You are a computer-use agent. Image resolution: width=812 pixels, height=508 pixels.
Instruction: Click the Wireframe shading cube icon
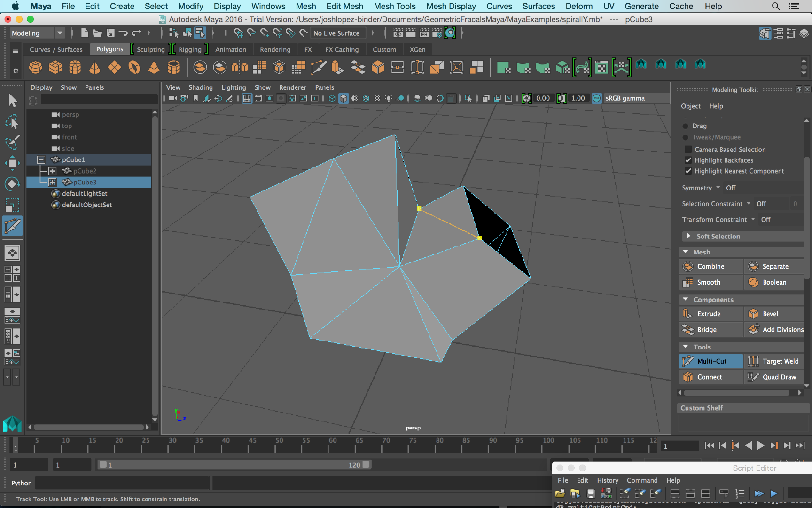tap(332, 98)
